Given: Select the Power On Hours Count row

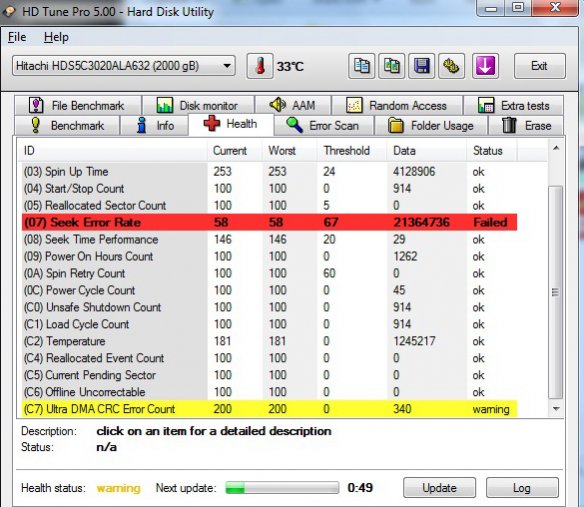Looking at the screenshot, I should [x=269, y=256].
